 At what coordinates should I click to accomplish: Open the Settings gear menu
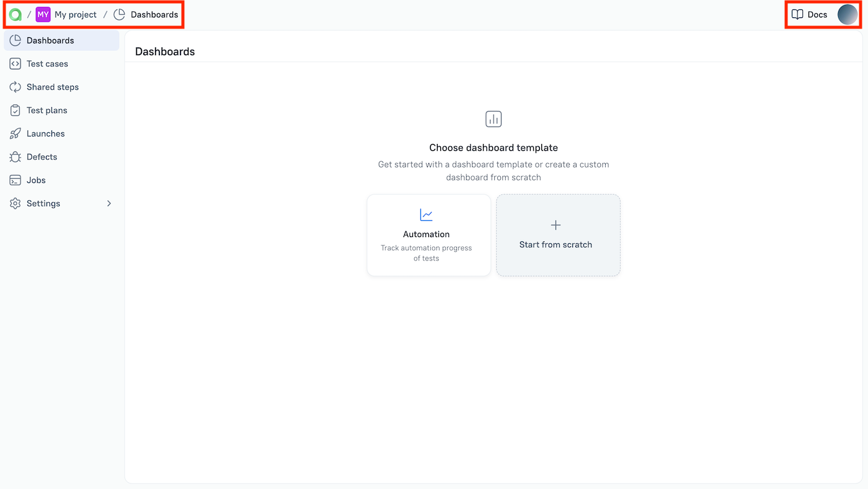[x=15, y=203]
